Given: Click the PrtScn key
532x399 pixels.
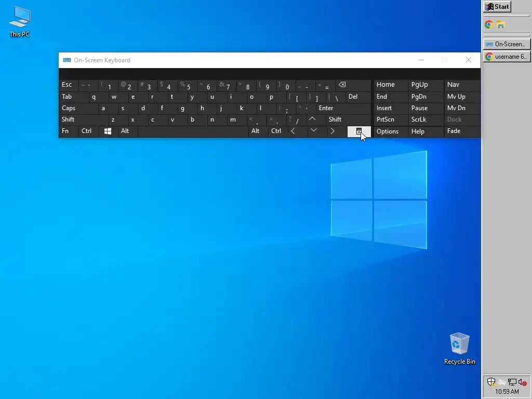Looking at the screenshot, I should 391,119.
